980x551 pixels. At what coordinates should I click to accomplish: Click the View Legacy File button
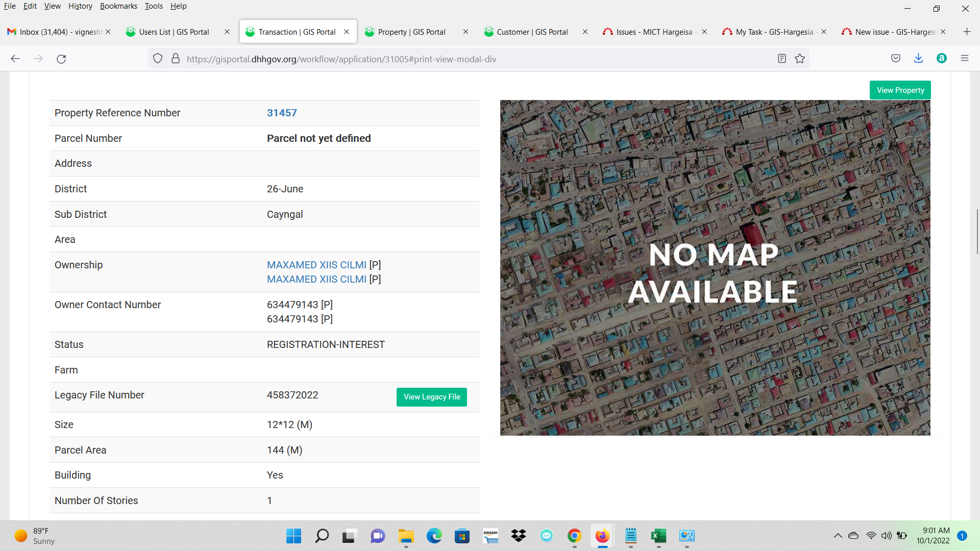pos(432,397)
